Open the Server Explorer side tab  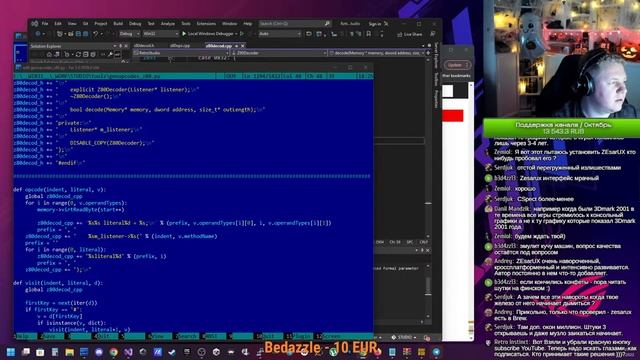coord(436,55)
